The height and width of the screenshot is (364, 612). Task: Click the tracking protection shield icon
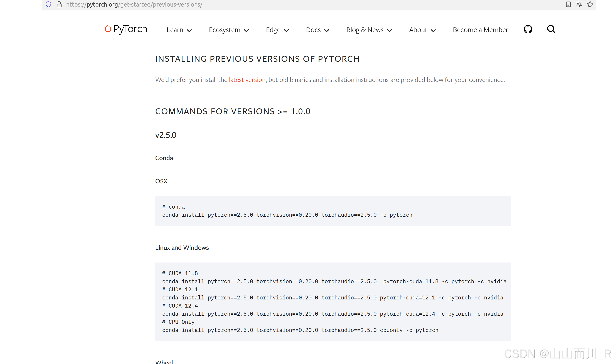48,4
